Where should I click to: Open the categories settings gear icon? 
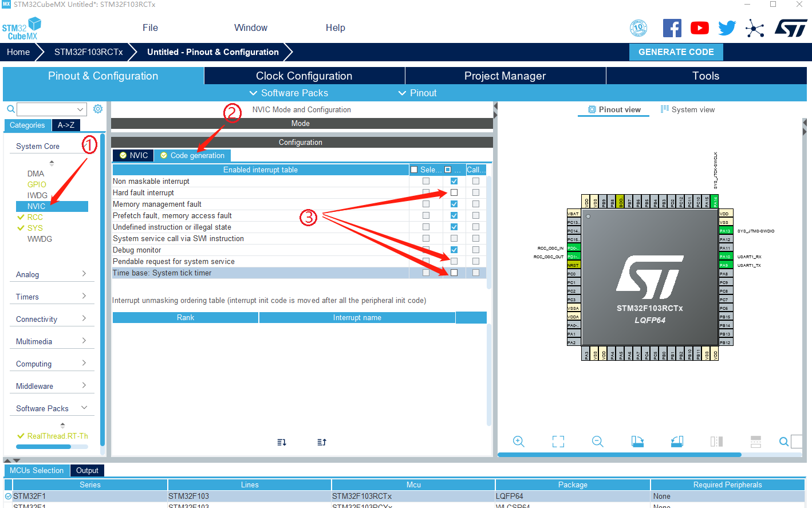(x=98, y=109)
